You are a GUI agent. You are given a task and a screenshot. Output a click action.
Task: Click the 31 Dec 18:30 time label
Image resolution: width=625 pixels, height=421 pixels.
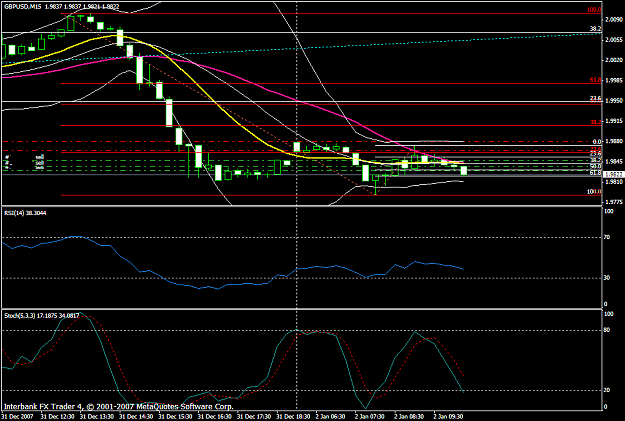click(x=293, y=417)
